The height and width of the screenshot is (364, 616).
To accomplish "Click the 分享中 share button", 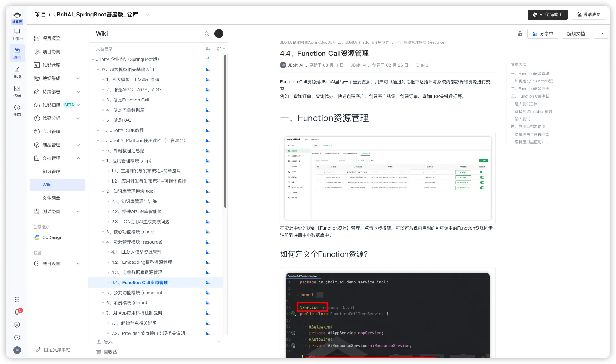I will pyautogui.click(x=543, y=34).
